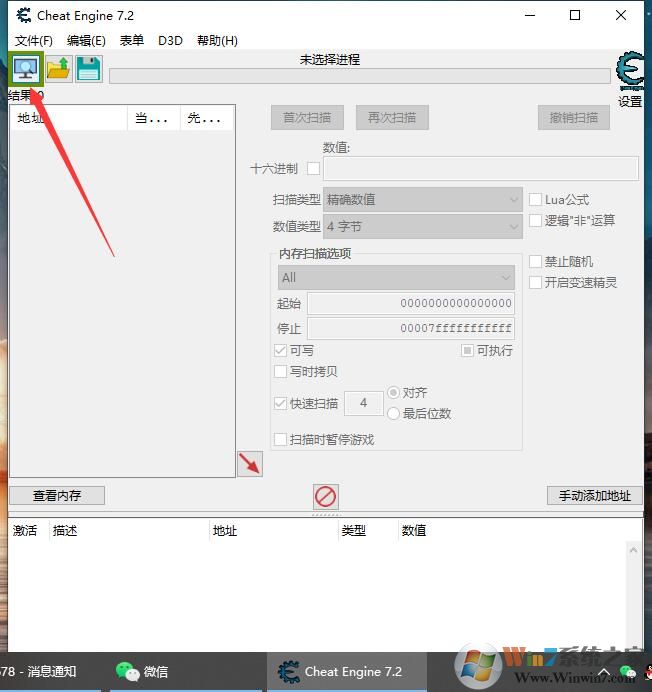This screenshot has height=692, width=652.
Task: Click the open process computer icon
Action: pos(24,70)
